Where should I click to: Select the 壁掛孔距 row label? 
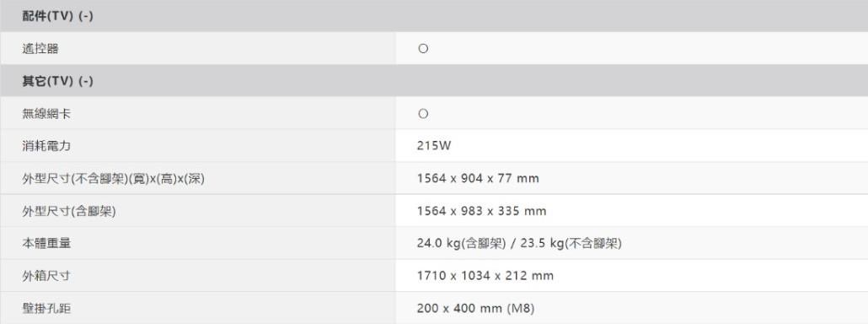pos(46,308)
